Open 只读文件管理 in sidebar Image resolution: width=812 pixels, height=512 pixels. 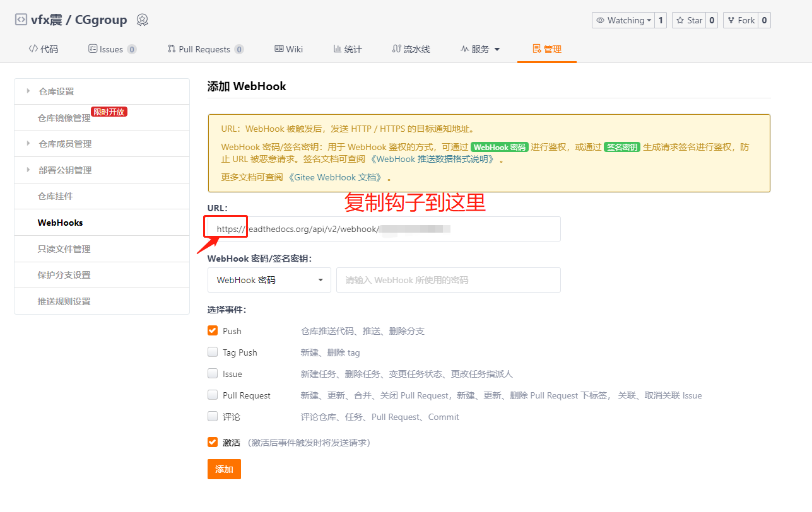(102, 249)
